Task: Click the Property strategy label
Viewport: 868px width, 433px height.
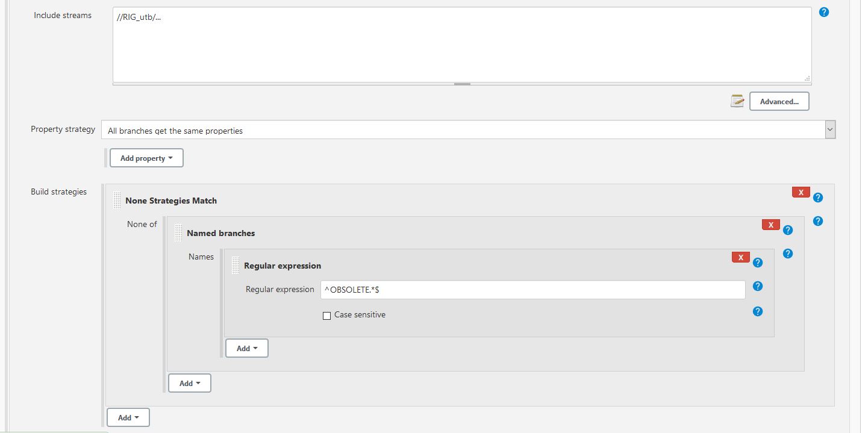Action: point(63,129)
